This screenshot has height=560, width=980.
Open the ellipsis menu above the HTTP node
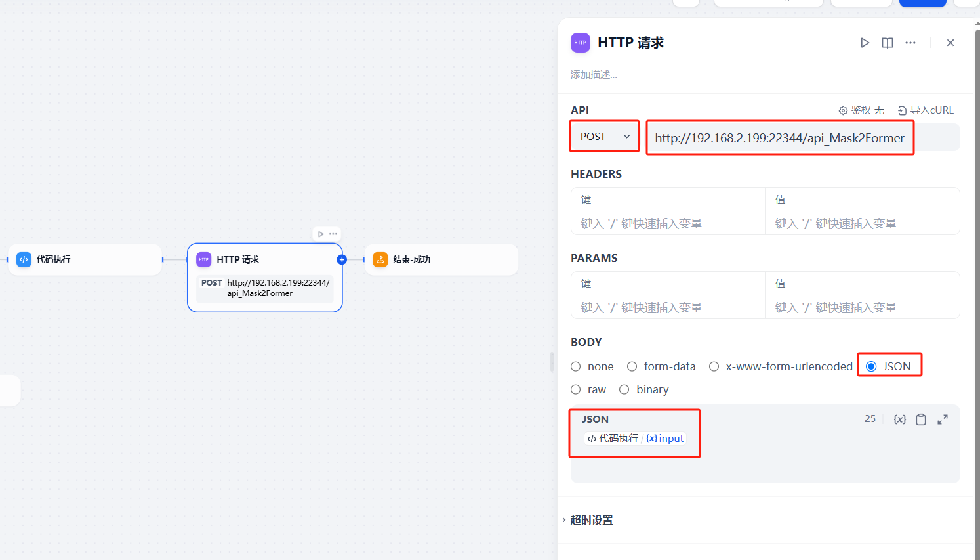(333, 234)
